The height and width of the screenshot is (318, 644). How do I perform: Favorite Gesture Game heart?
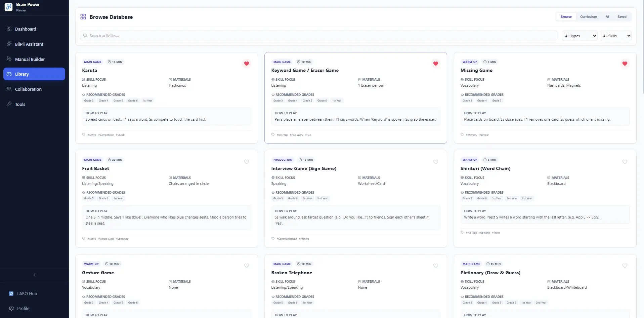coord(247,266)
